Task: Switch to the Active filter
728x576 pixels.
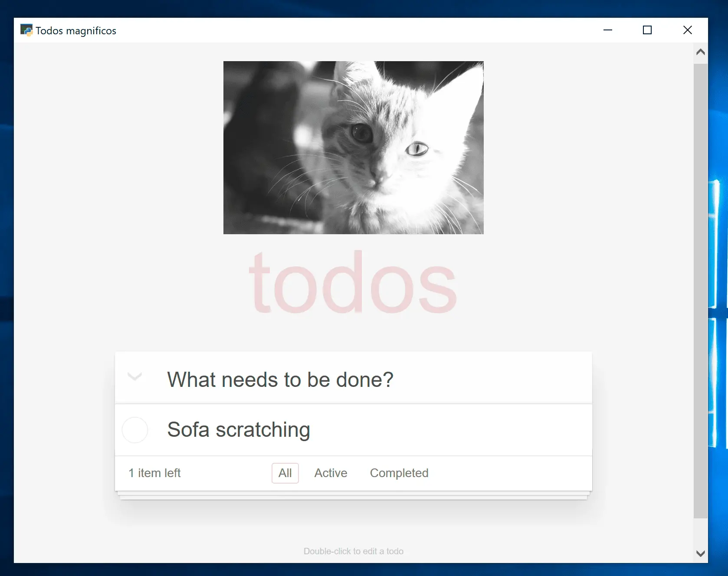Action: click(331, 473)
